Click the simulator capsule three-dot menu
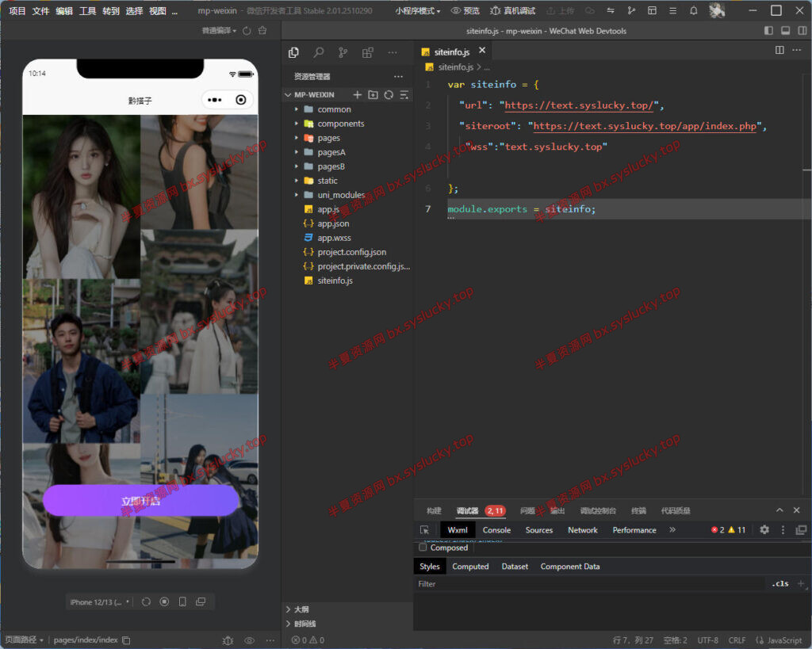812x649 pixels. [x=214, y=100]
